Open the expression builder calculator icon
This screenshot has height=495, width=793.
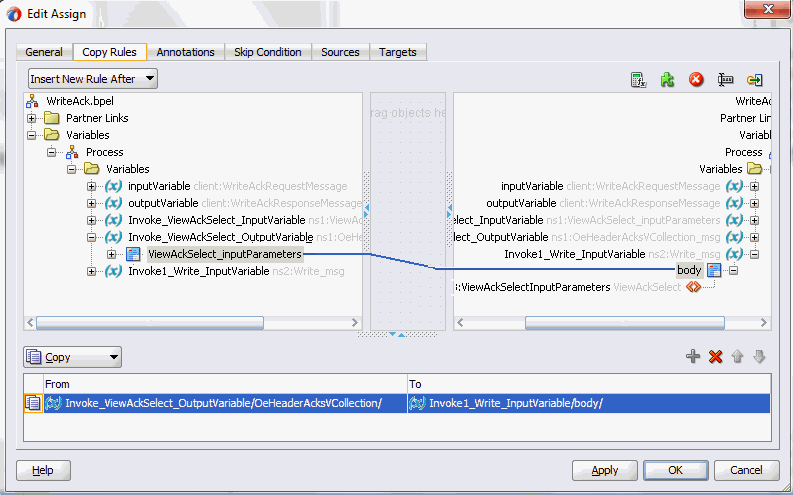(638, 79)
